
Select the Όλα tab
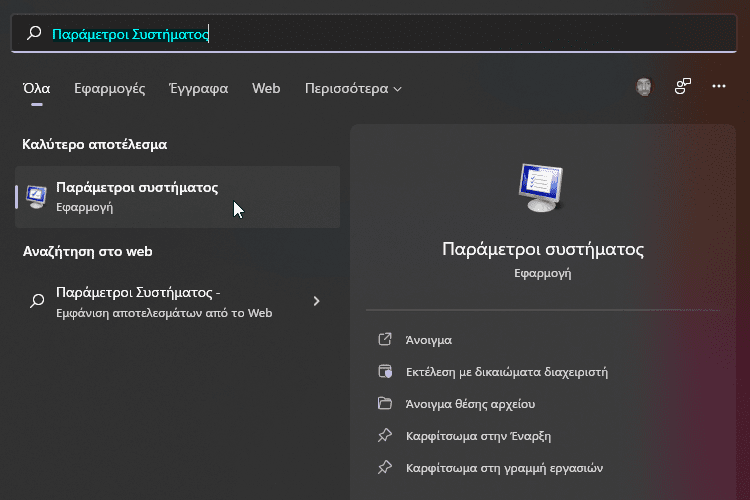coord(37,89)
